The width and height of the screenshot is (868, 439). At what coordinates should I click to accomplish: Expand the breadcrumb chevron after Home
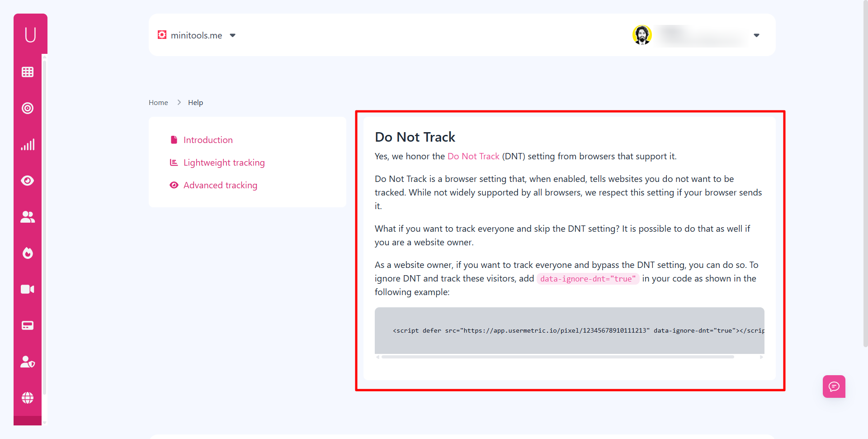coord(179,102)
